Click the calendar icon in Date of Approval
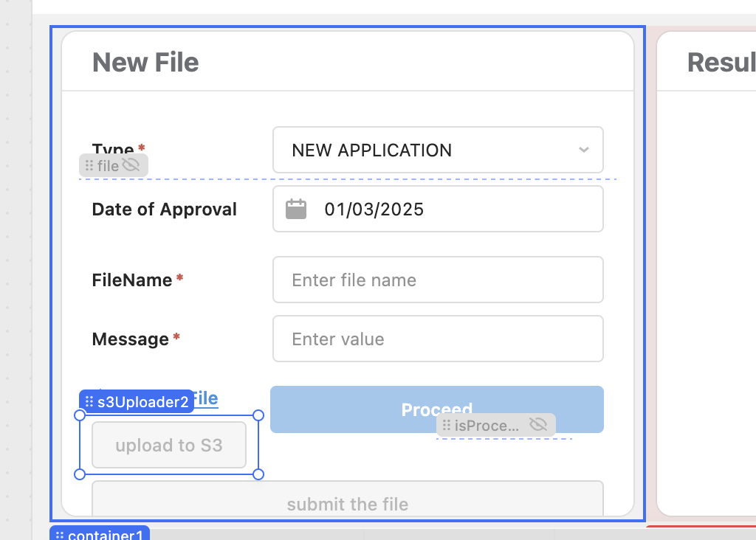Screen dimensions: 756x540 point(295,209)
